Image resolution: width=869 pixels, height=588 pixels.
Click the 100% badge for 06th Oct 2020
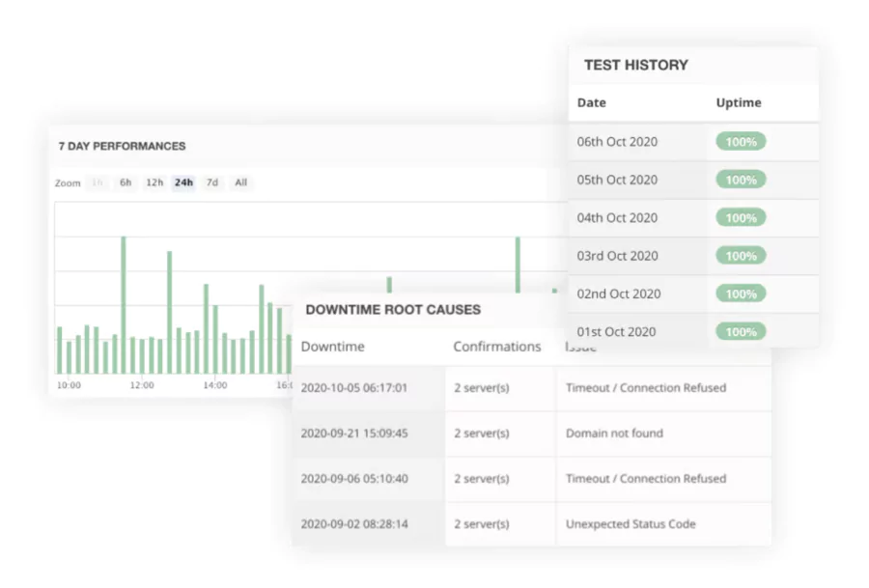[x=740, y=141]
